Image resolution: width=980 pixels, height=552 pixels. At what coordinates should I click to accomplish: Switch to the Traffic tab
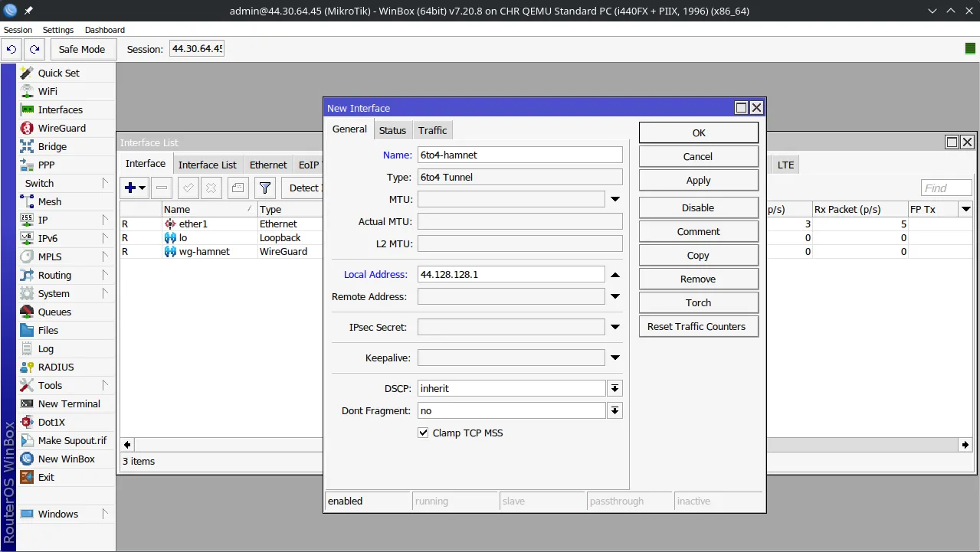[432, 130]
